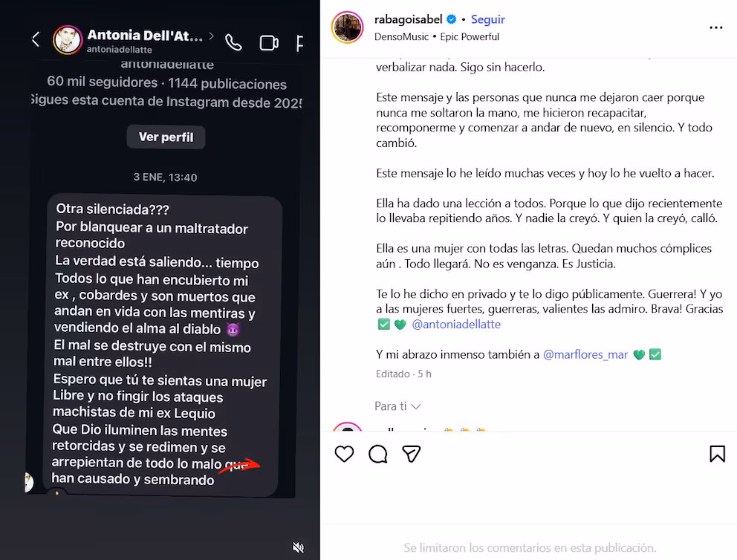Save the post with the bookmark icon
737x560 pixels.
point(717,454)
